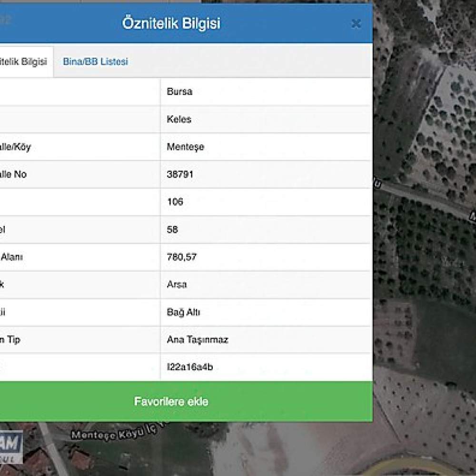The width and height of the screenshot is (476, 476).
Task: Select the value "Arsa"
Action: pos(177,285)
